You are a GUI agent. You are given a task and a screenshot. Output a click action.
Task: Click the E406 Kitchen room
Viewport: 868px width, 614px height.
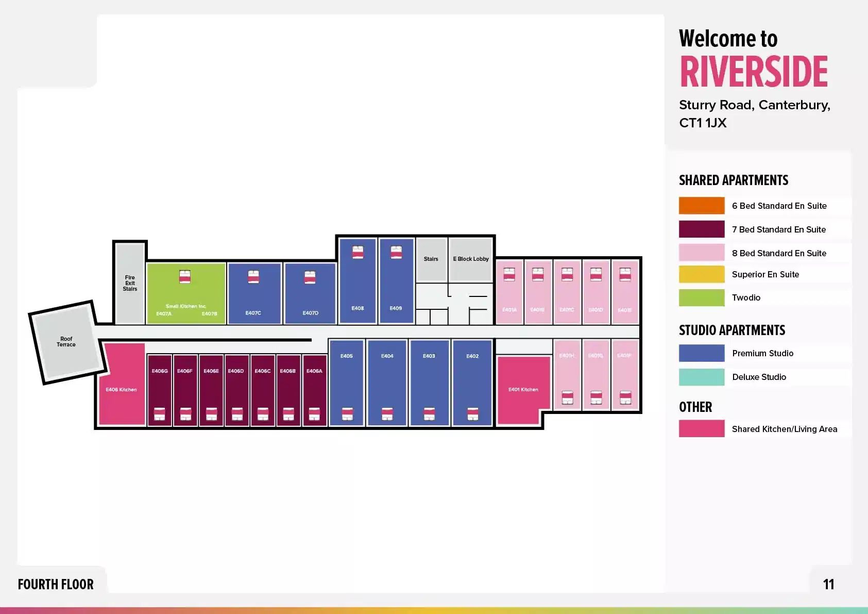(122, 384)
